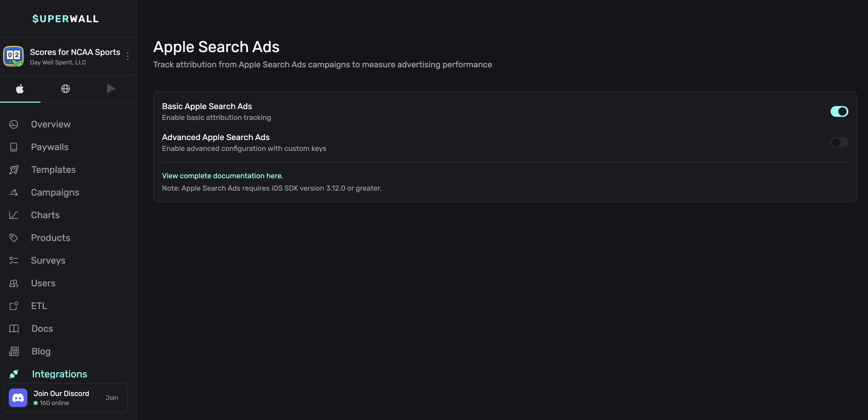Click the Products tag icon
This screenshot has width=868, height=420.
13,238
